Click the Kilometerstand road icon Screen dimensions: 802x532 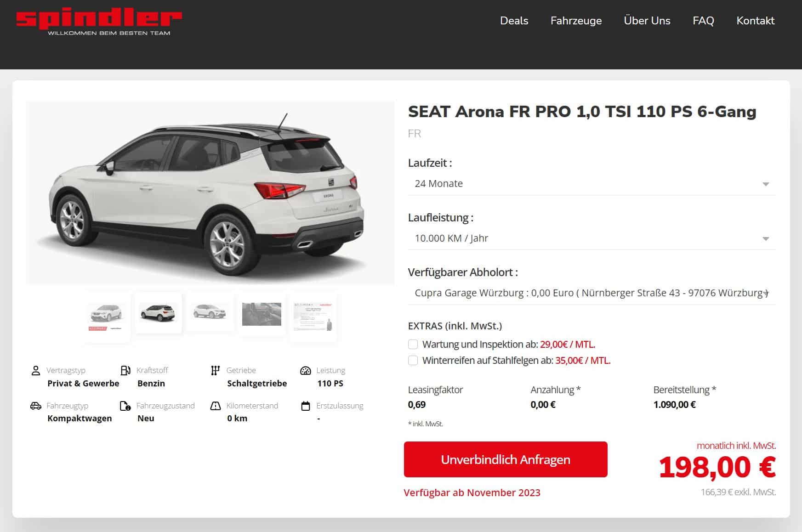tap(216, 406)
